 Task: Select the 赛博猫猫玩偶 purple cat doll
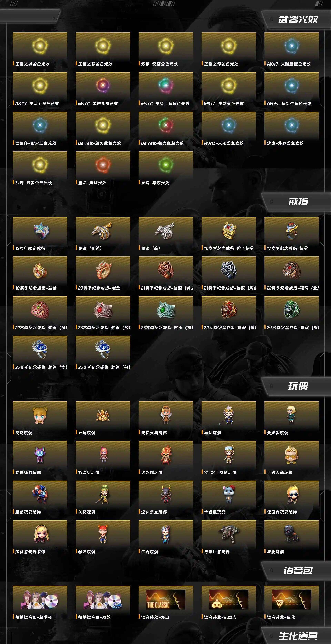[x=40, y=455]
